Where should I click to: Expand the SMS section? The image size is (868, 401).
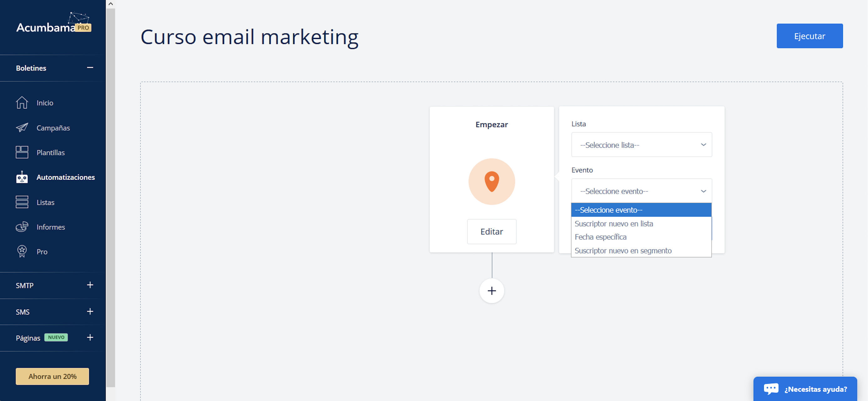[x=90, y=311]
